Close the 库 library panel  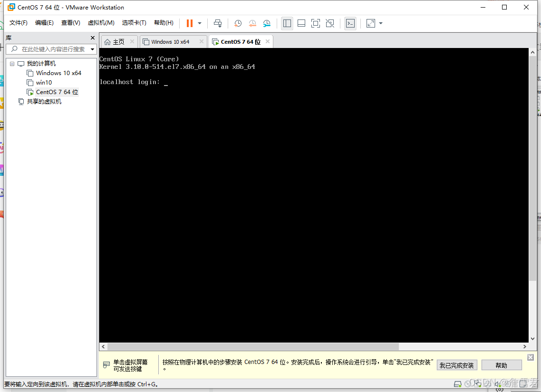pos(93,38)
